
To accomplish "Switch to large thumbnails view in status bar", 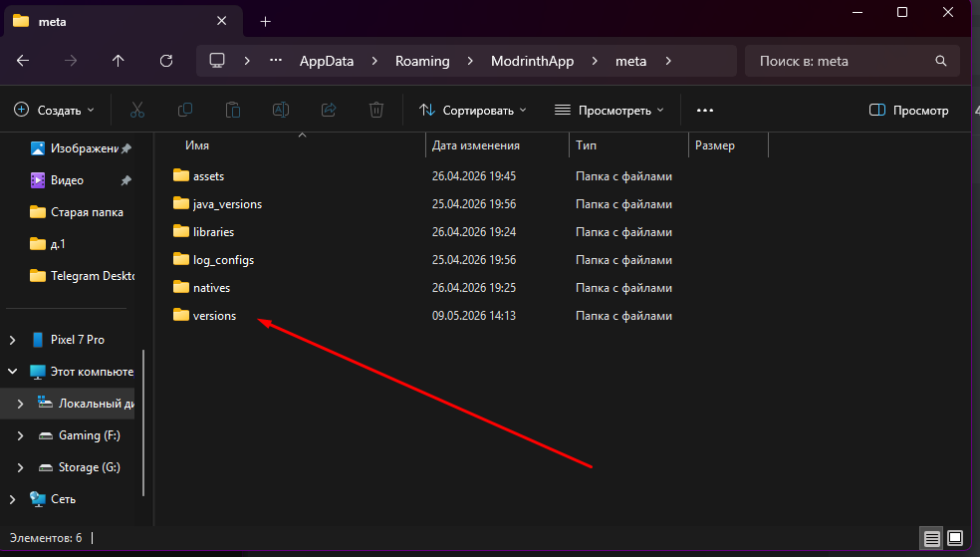I will [x=955, y=538].
